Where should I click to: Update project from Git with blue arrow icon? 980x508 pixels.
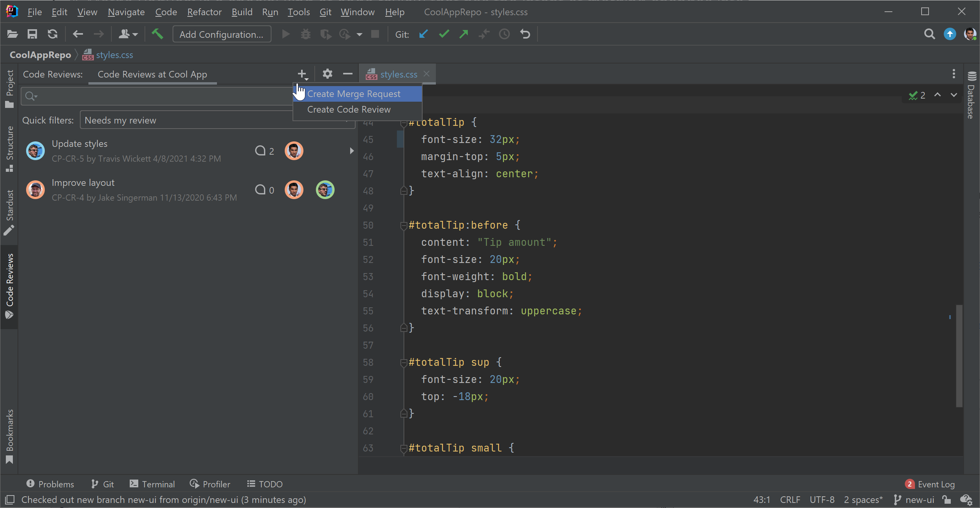pyautogui.click(x=423, y=34)
